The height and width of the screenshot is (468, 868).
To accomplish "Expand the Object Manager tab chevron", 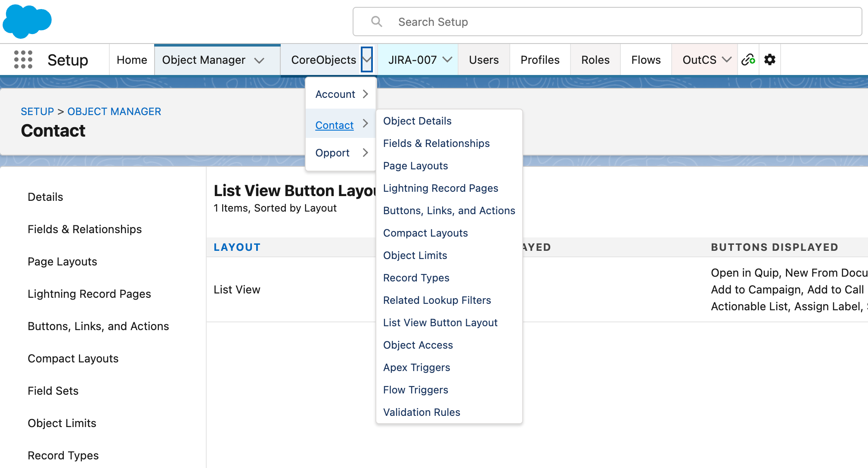I will [259, 60].
